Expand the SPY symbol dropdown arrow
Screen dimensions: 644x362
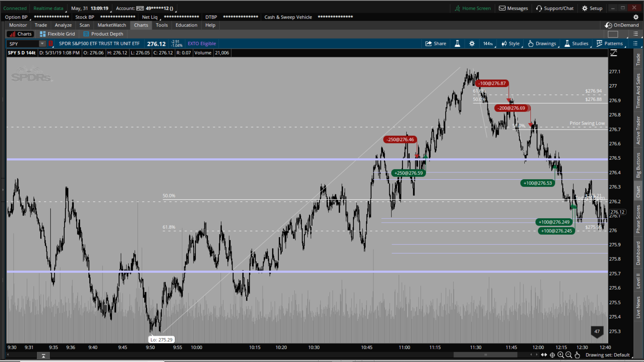[x=42, y=44]
